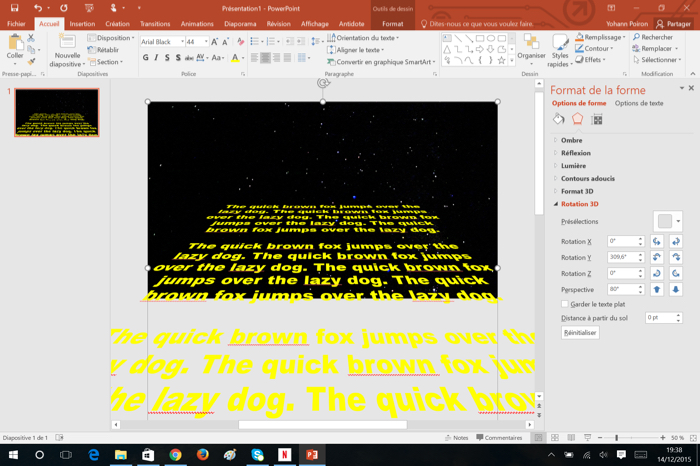Screen dimensions: 700x466
Task: Apply italic formatting in the ribbon
Action: click(158, 58)
